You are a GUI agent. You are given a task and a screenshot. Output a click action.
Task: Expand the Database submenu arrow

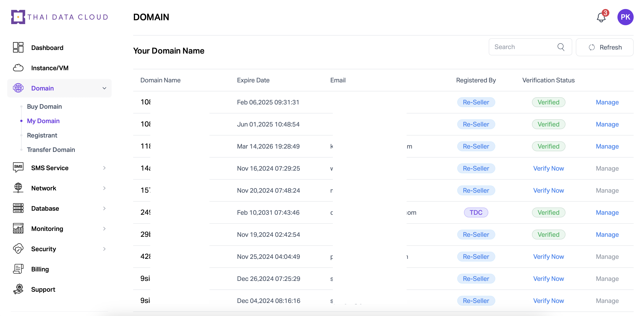tap(104, 208)
